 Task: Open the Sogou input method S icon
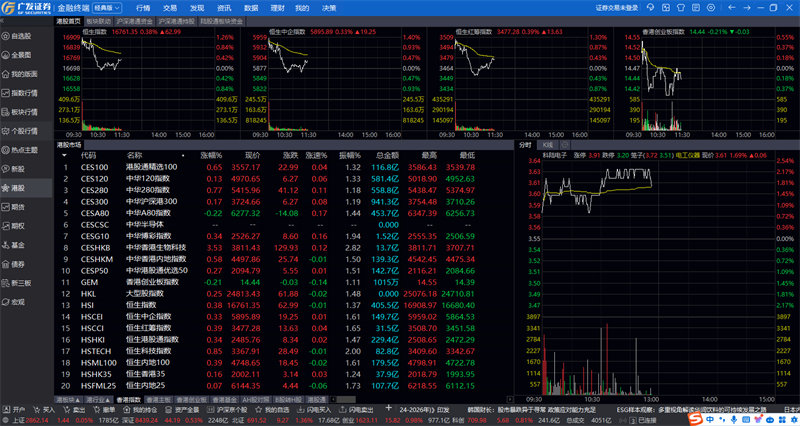click(695, 419)
